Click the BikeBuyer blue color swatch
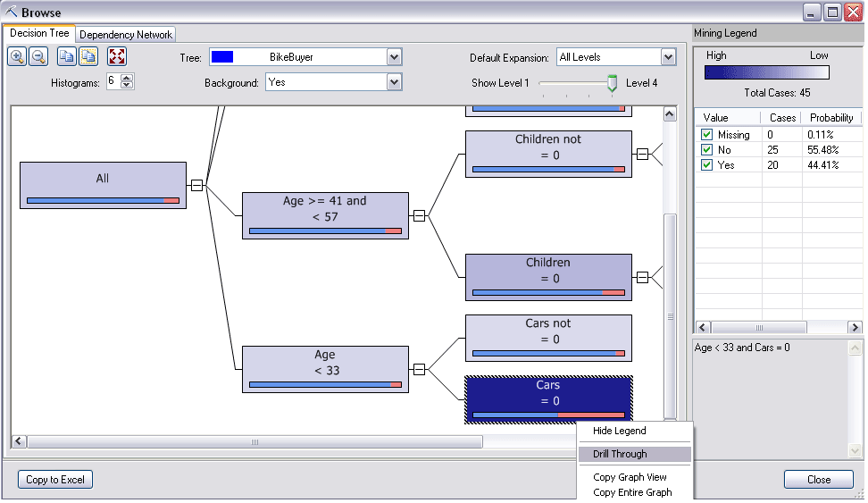This screenshot has height=503, width=868. click(222, 57)
